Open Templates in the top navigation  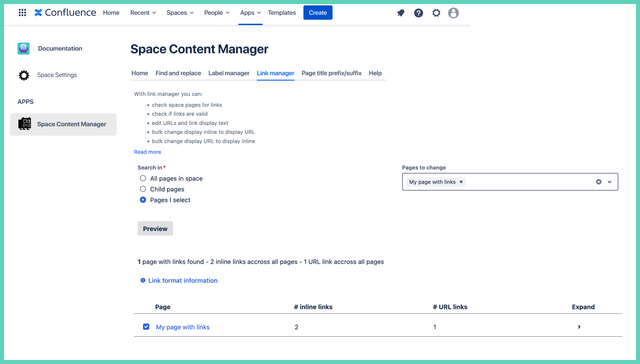(x=282, y=13)
